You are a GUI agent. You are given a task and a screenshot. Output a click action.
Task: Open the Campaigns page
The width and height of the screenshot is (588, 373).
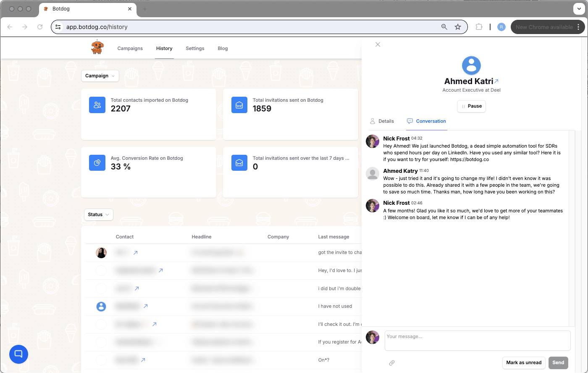pos(130,48)
